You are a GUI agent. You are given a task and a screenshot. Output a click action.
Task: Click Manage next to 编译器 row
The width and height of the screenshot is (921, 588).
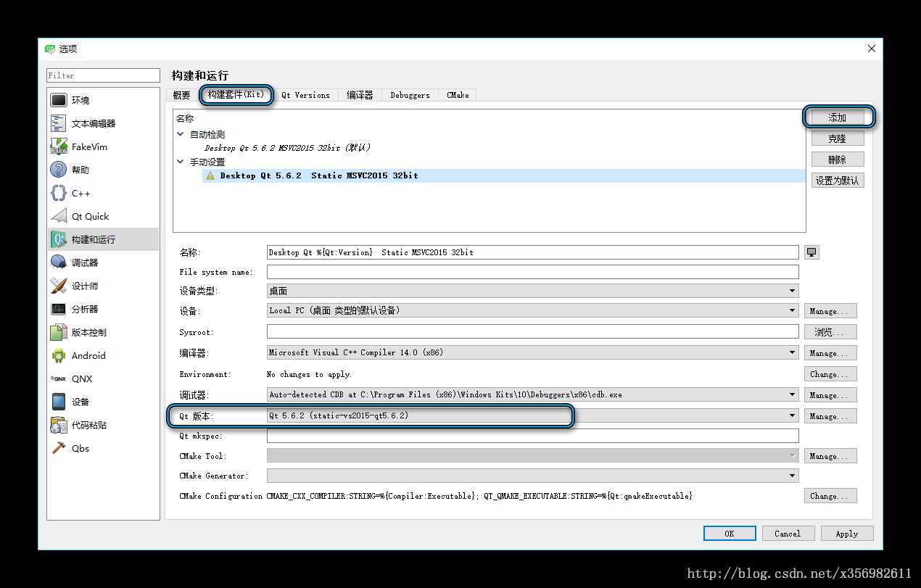click(x=830, y=353)
